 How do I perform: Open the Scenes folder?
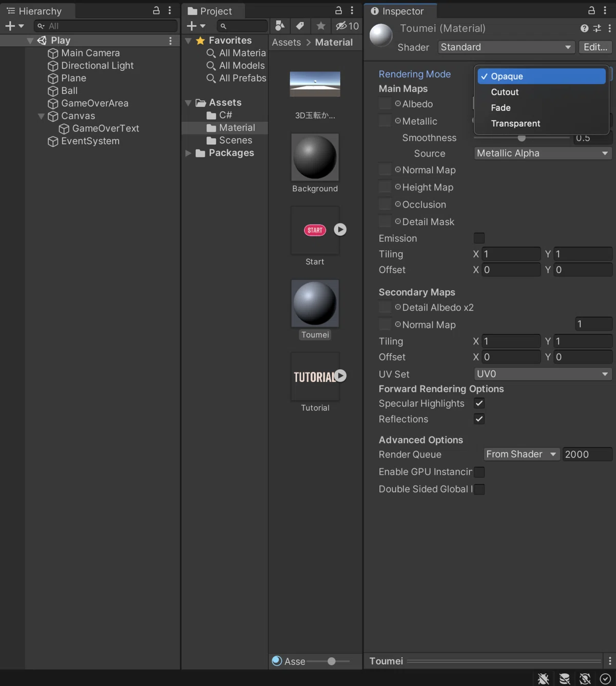coord(236,140)
